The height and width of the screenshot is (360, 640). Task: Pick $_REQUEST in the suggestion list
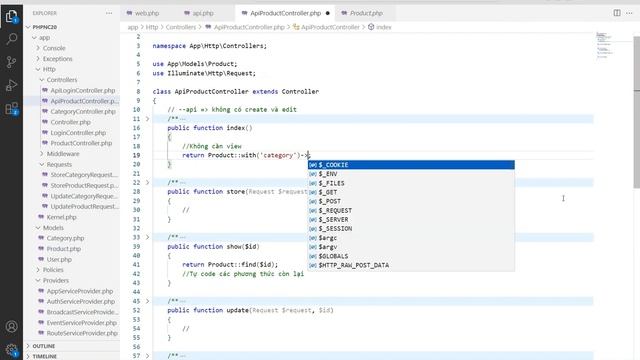(411, 211)
